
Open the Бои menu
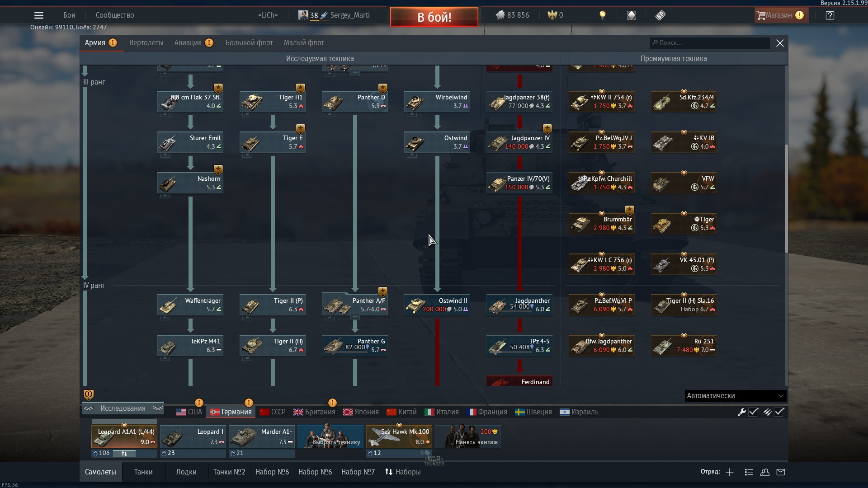69,15
